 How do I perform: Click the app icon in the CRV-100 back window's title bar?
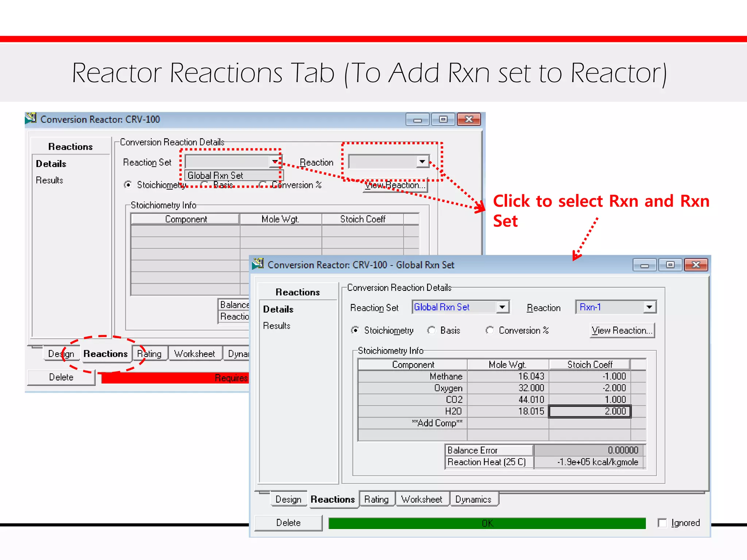31,118
